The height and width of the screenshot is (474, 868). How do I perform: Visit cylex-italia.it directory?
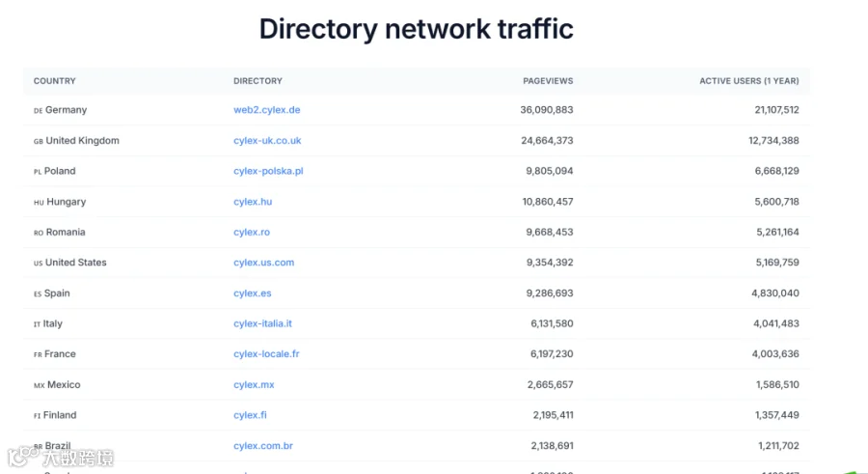[262, 323]
